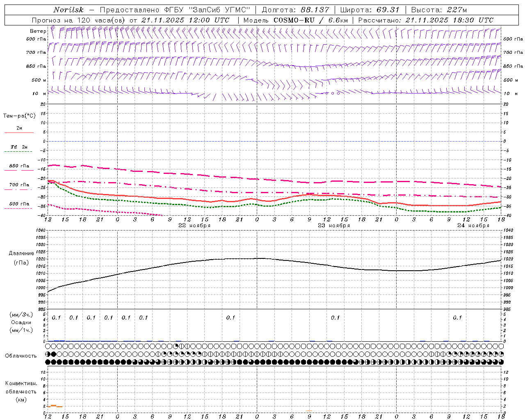Click the 'Осадки' precipitation label
The height and width of the screenshot is (420, 525).
pos(21,322)
